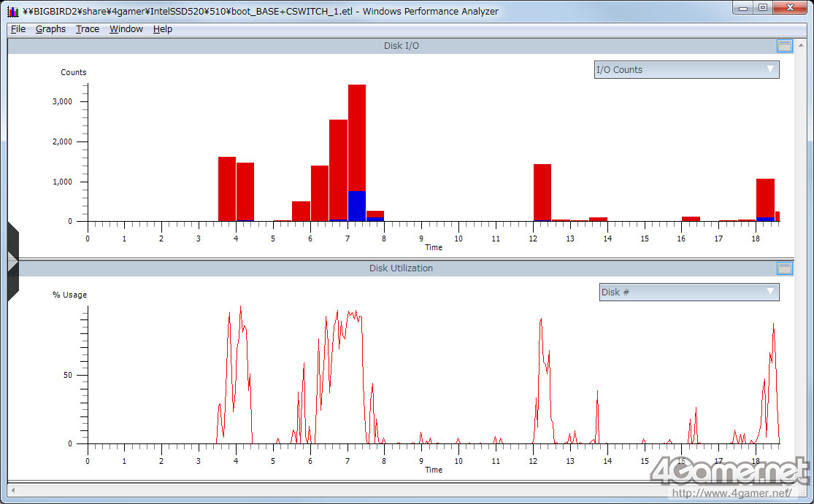Select the Trace menu

(88, 29)
